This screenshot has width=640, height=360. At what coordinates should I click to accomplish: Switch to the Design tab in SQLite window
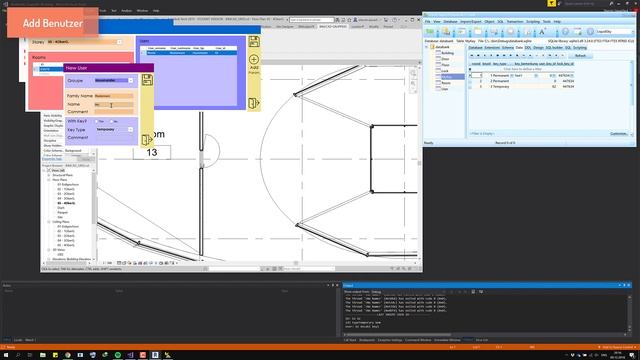click(x=538, y=48)
